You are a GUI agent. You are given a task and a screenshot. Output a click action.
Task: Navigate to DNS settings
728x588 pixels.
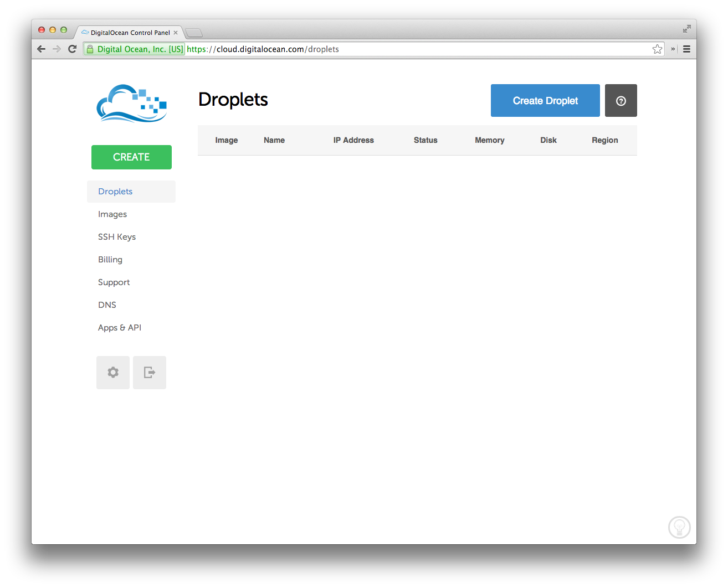(x=107, y=305)
